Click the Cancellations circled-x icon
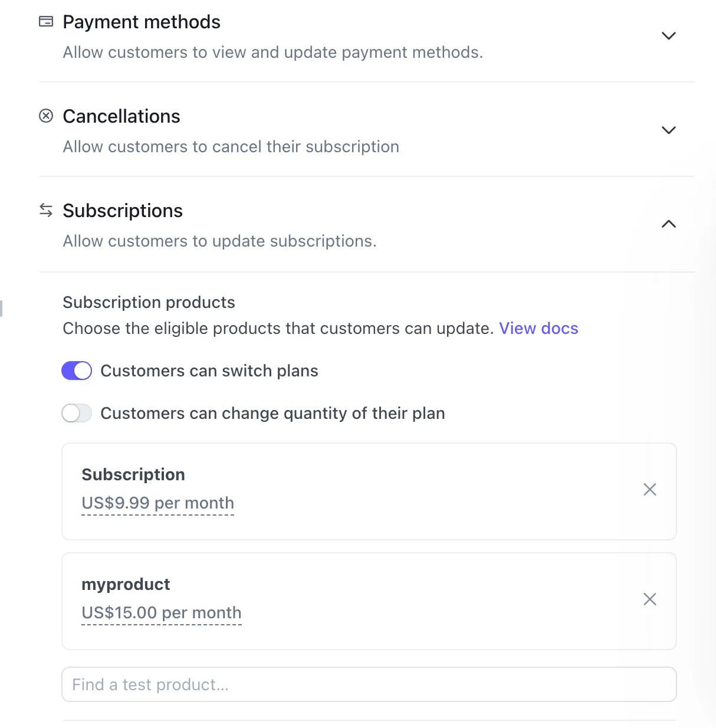This screenshot has width=716, height=728. [46, 116]
